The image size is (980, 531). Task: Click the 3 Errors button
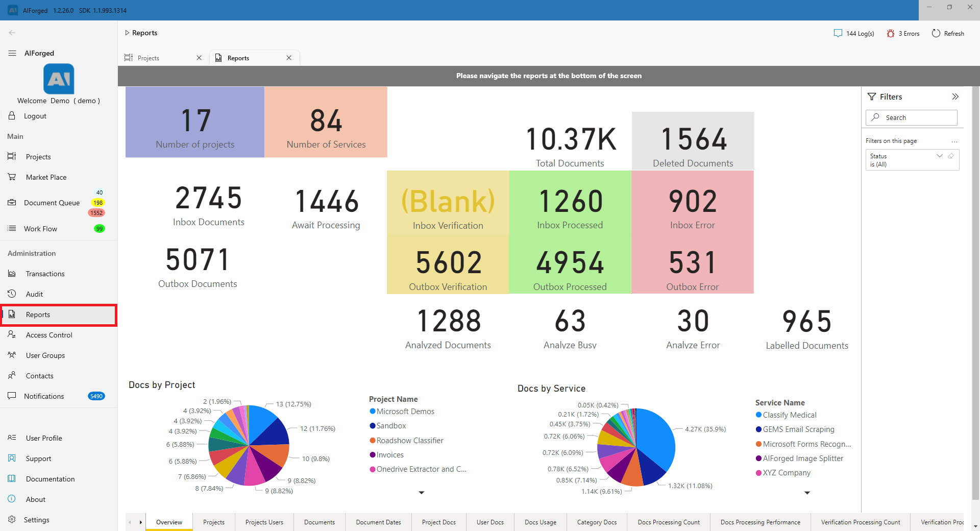point(903,33)
